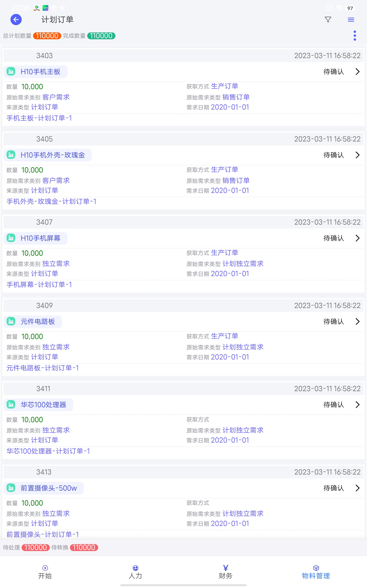Tap the green icon beside 元件电路板
Image resolution: width=367 pixels, height=588 pixels.
pos(11,322)
